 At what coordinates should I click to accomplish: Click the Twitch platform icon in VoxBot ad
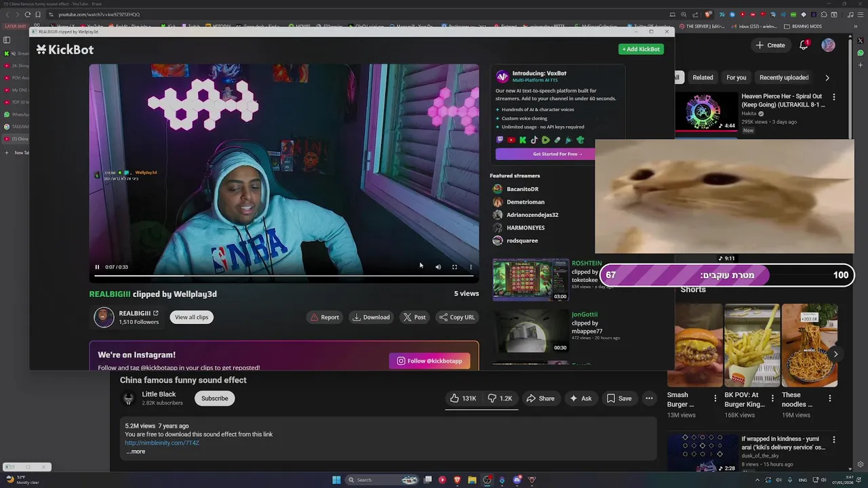pyautogui.click(x=500, y=140)
